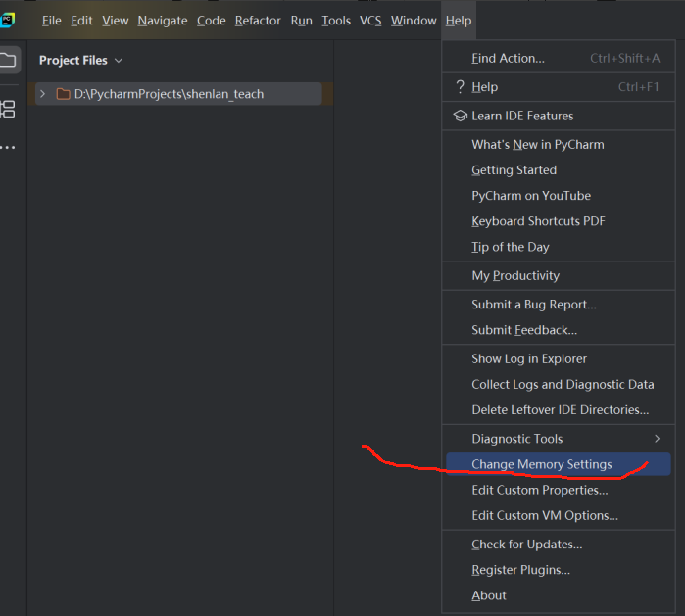Select Submit a Bug Report...
Screen dimensions: 685x616
tap(559, 305)
